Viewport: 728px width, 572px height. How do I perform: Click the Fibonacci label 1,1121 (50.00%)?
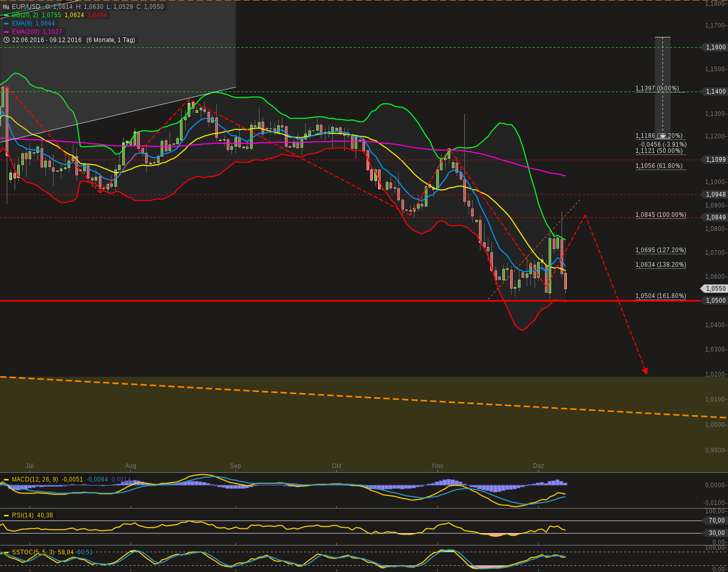659,151
